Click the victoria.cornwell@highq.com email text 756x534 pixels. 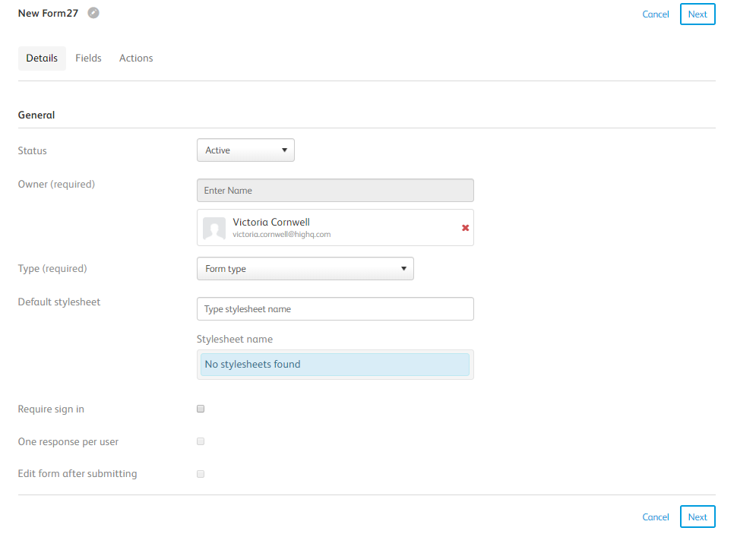click(x=281, y=235)
